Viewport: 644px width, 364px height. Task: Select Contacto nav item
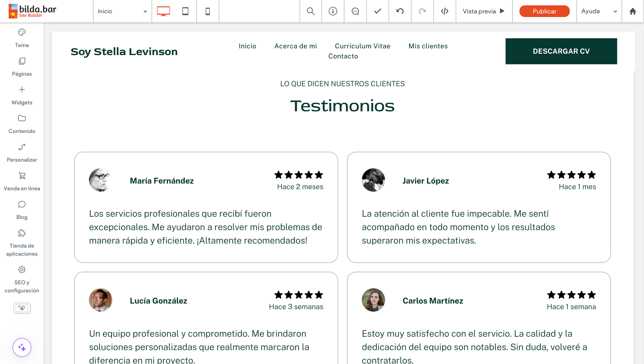343,56
